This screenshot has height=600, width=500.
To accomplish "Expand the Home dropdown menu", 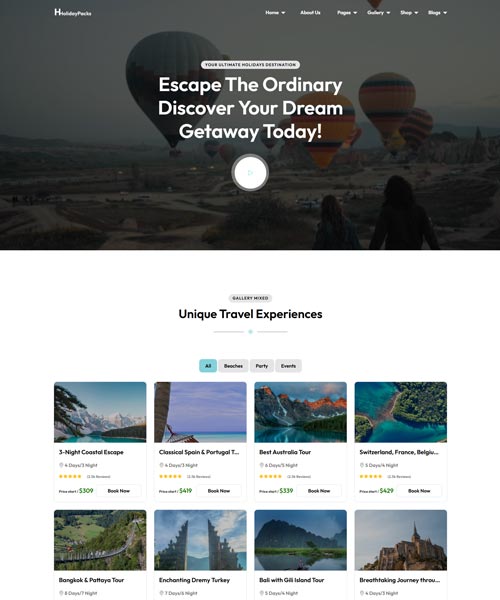I will pos(275,13).
